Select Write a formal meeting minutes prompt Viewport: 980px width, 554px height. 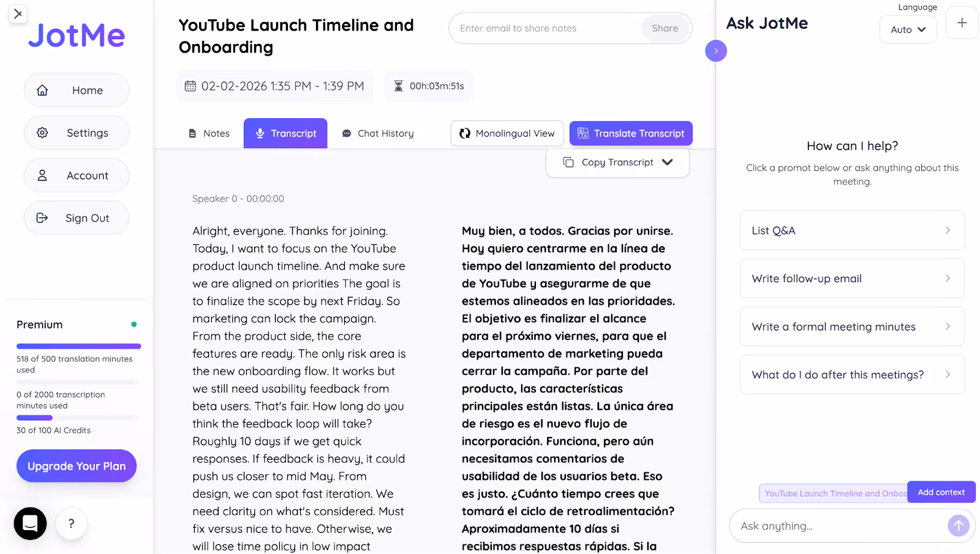point(852,327)
